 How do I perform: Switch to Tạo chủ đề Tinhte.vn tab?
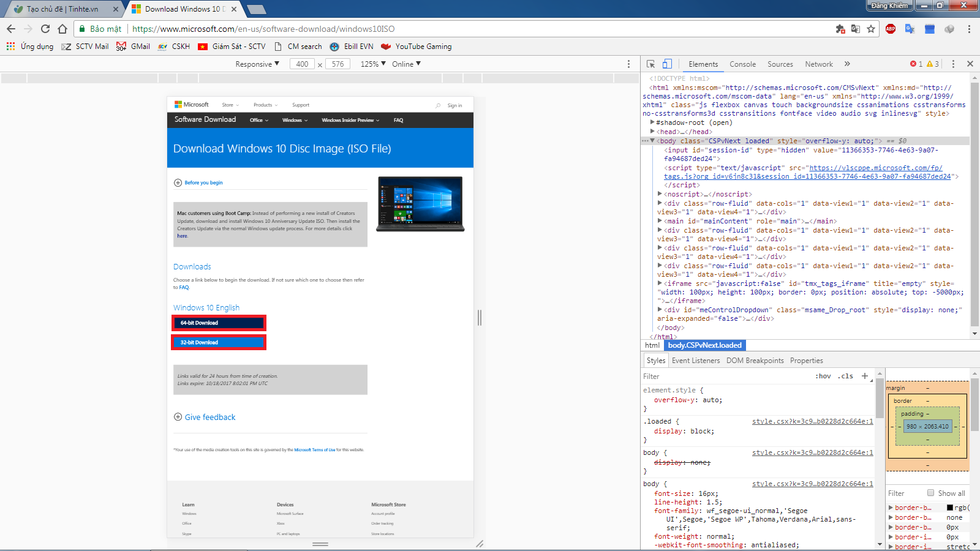(x=61, y=9)
